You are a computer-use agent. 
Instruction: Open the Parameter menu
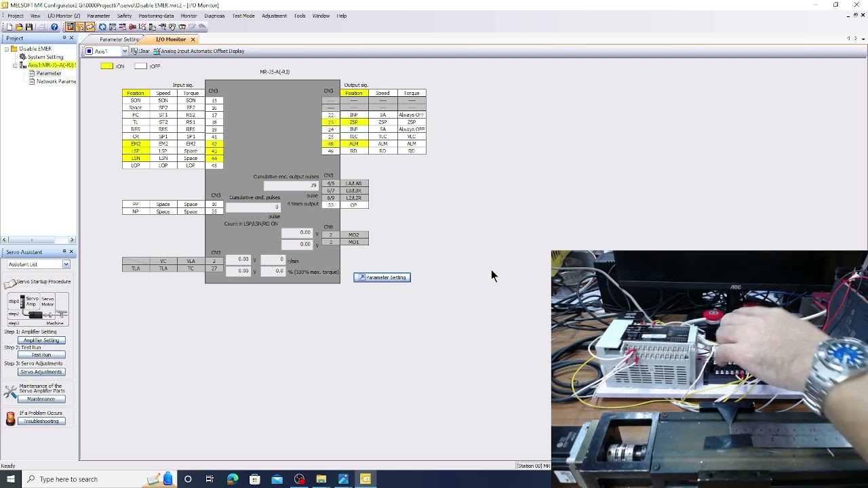[98, 16]
